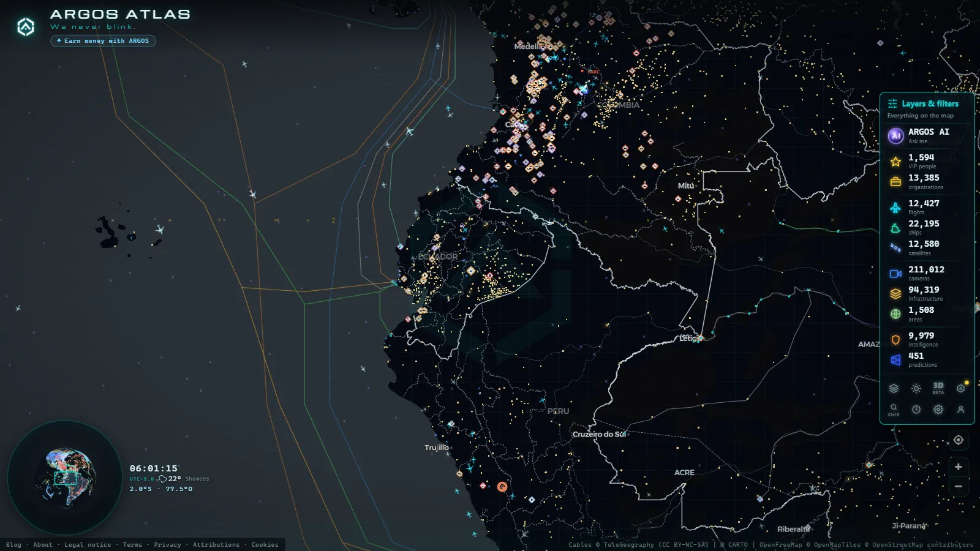
Task: Zoom out with the minus button
Action: (959, 486)
